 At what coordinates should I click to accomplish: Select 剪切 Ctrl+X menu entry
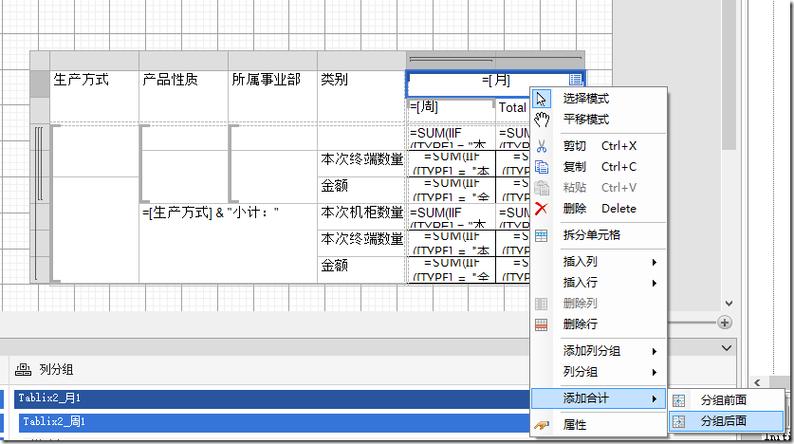point(600,146)
